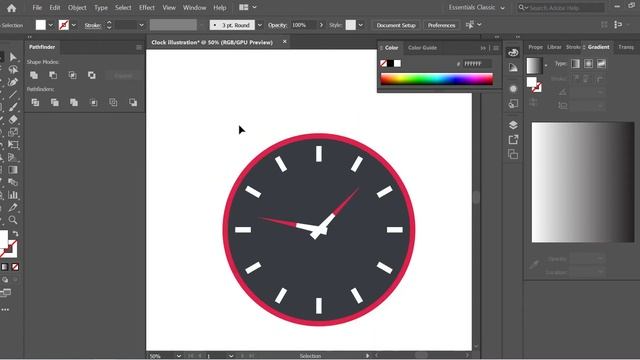640x360 pixels.
Task: Select the Column Graph tool
Action: click(x=13, y=195)
